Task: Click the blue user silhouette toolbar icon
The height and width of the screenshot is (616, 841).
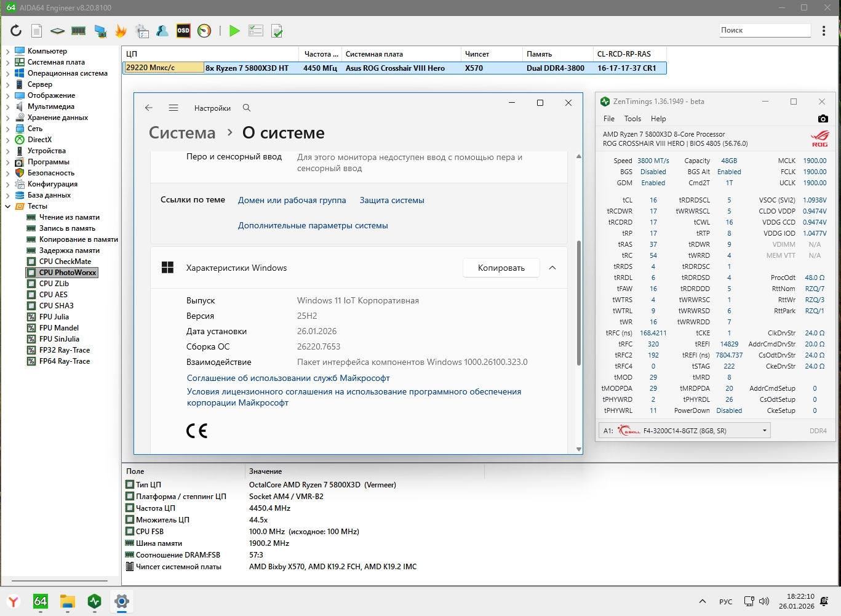Action: [162, 30]
